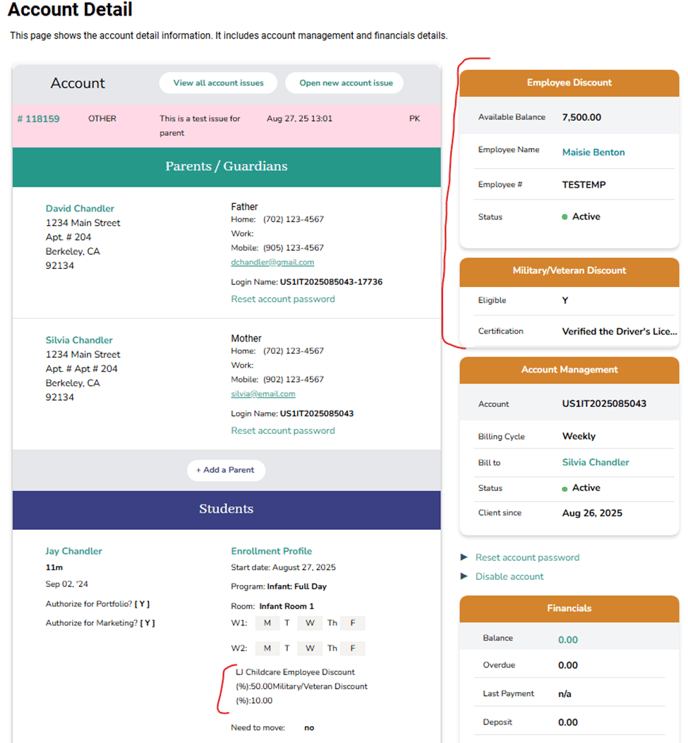Open the Enrollment Profile link

coord(271,551)
